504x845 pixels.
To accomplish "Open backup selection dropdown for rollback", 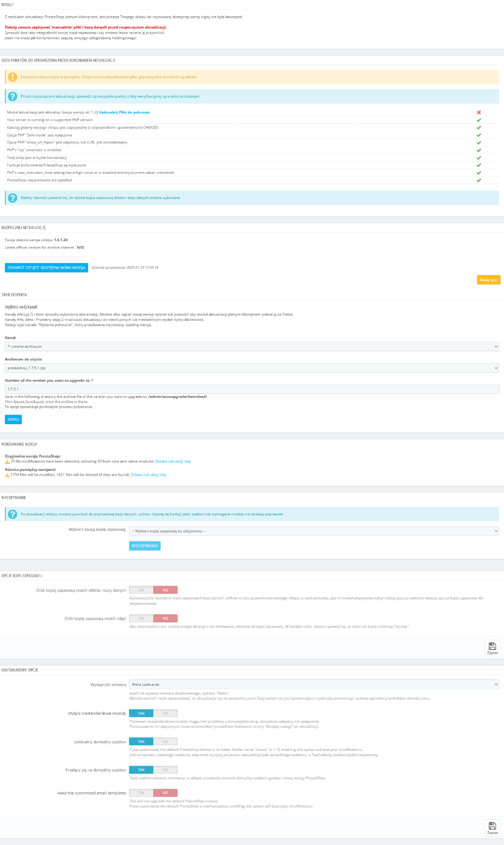I will coord(314,531).
